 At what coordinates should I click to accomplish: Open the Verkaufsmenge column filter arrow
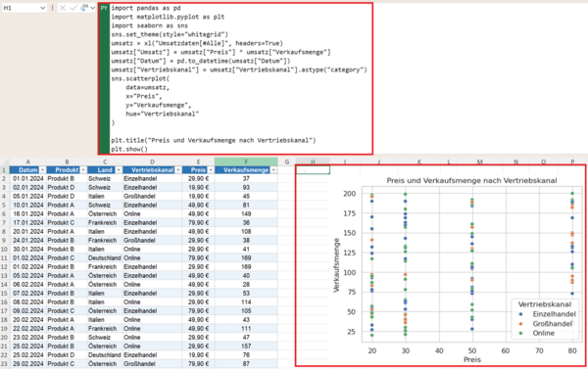coord(273,170)
